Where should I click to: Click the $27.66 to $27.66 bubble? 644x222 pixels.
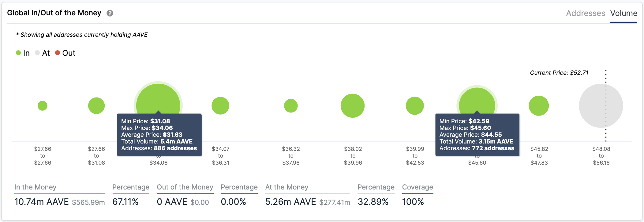coord(43,106)
